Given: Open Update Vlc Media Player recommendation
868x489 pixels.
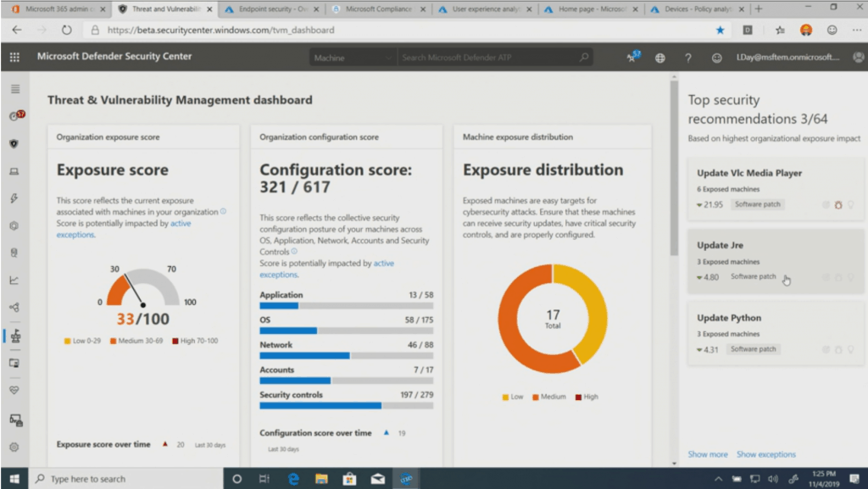Looking at the screenshot, I should (x=775, y=189).
